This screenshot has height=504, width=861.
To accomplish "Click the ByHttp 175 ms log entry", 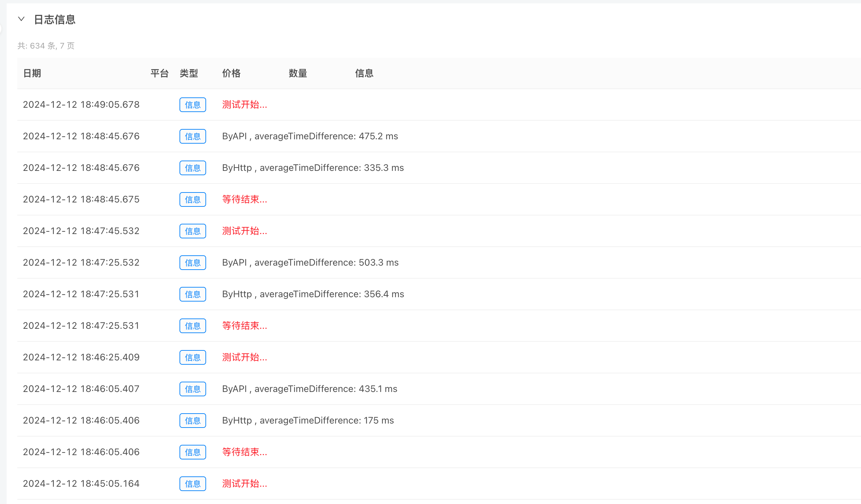I will pos(308,420).
